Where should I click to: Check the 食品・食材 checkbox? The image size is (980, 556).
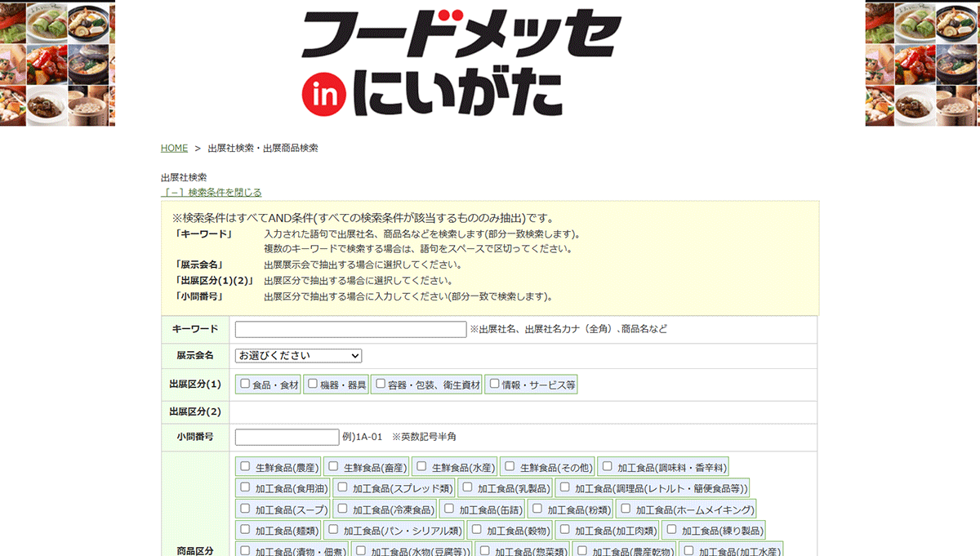(245, 384)
